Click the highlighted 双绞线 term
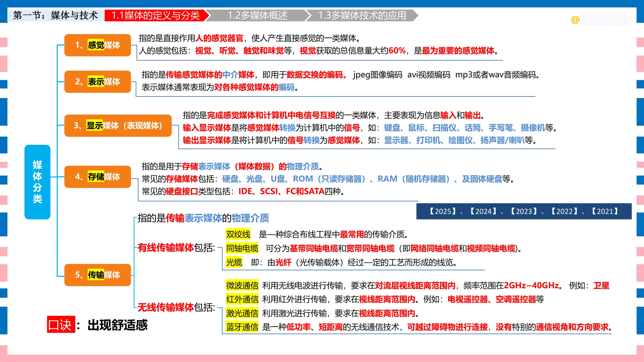Image resolution: width=644 pixels, height=362 pixels. tap(238, 234)
